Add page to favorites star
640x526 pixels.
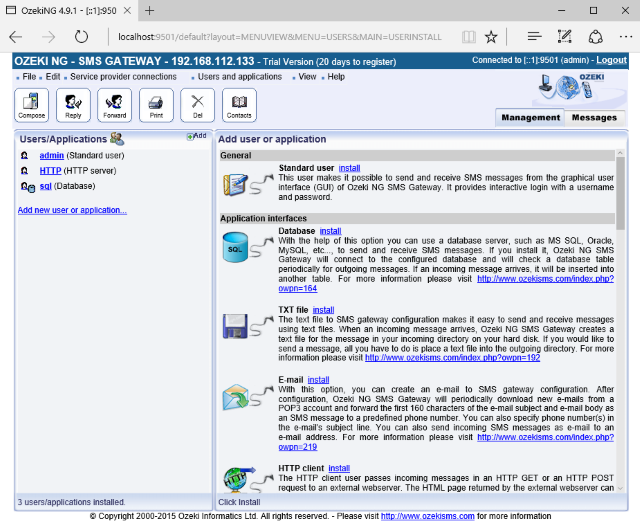(491, 37)
